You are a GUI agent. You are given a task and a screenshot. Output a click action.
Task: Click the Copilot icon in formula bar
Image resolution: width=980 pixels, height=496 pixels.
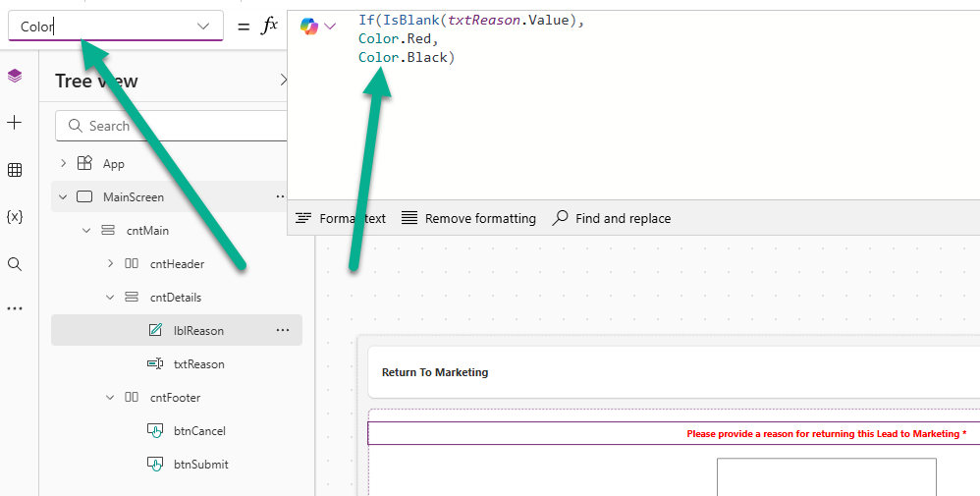point(309,27)
